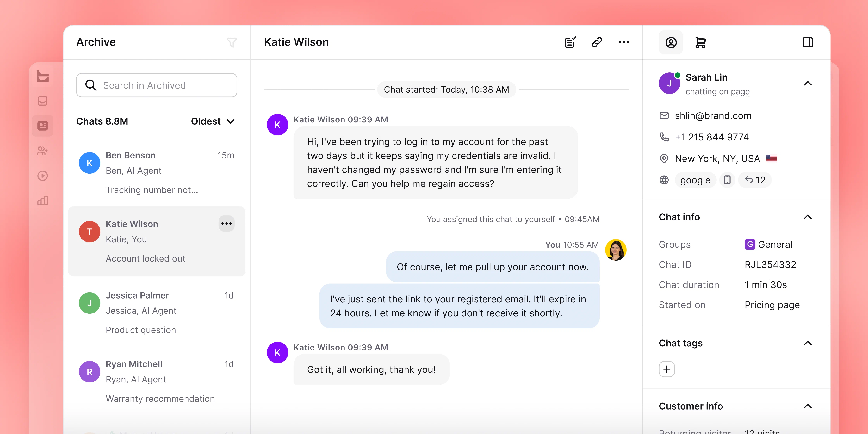Click the Pricing page started-on value
The width and height of the screenshot is (868, 434).
coord(772,305)
